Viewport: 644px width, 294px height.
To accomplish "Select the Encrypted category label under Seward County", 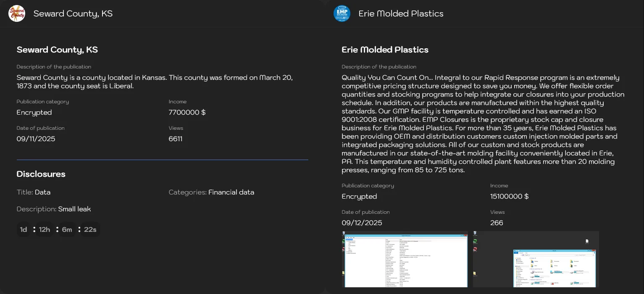I will [x=34, y=112].
